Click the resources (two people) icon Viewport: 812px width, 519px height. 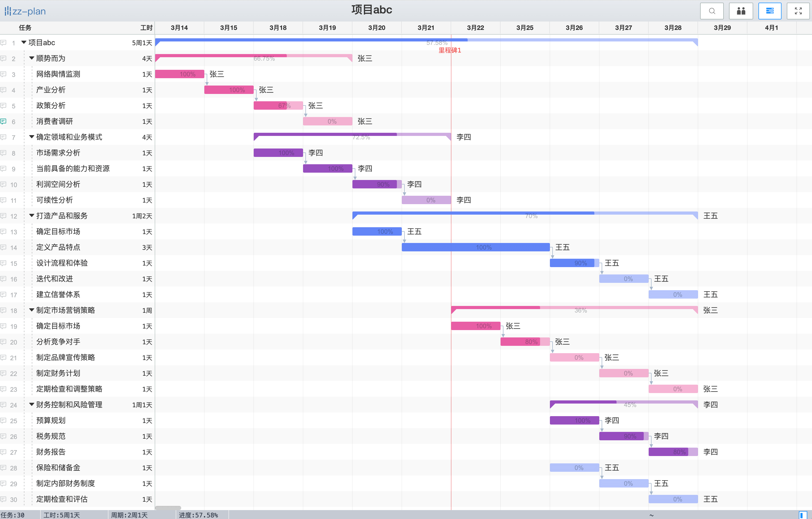pos(741,11)
